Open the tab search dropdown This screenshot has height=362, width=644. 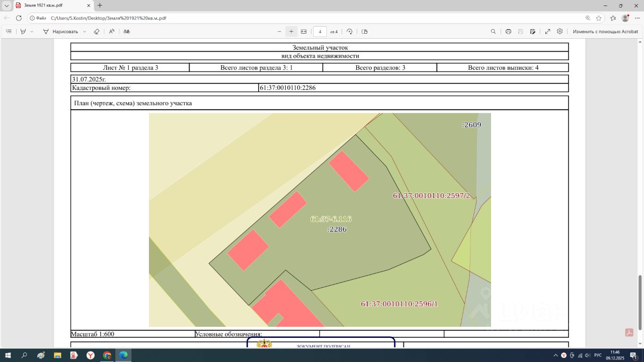(x=7, y=6)
